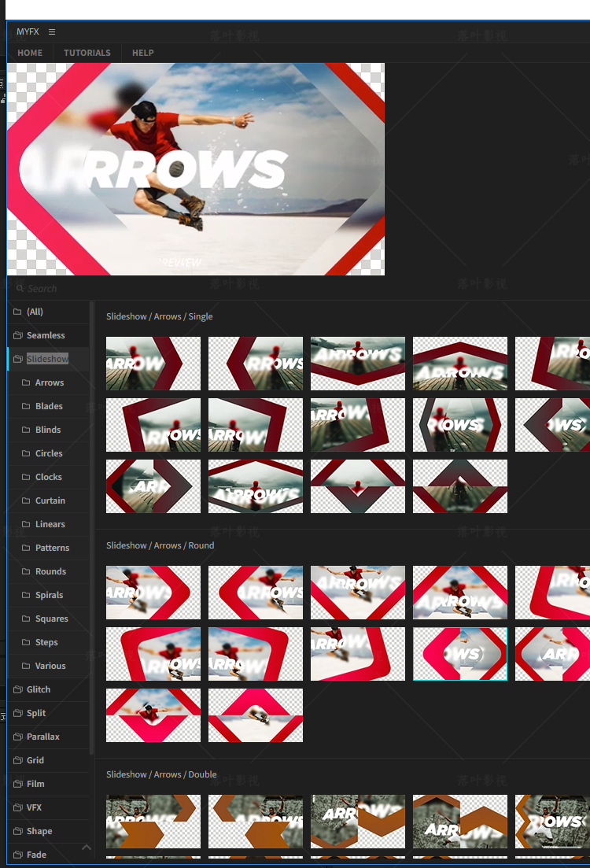590x868 pixels.
Task: Select the Spirals subfolder
Action: click(x=49, y=595)
